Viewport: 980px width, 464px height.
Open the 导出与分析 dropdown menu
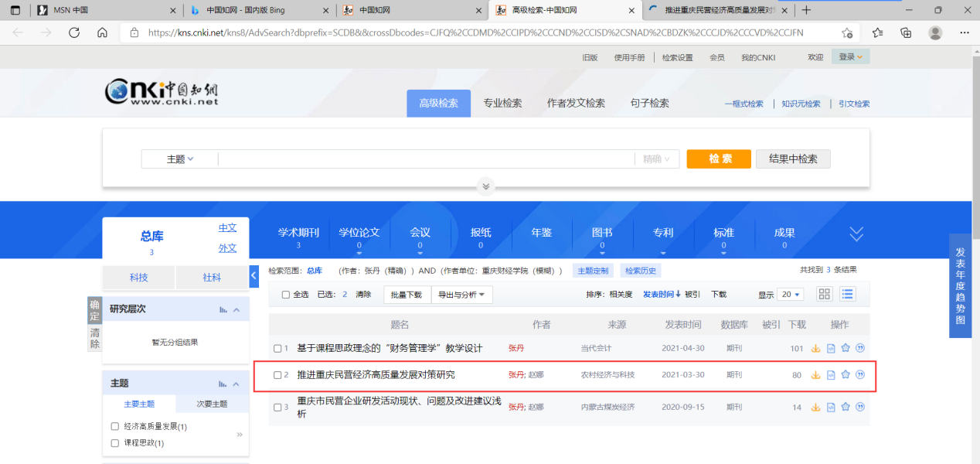pos(461,295)
